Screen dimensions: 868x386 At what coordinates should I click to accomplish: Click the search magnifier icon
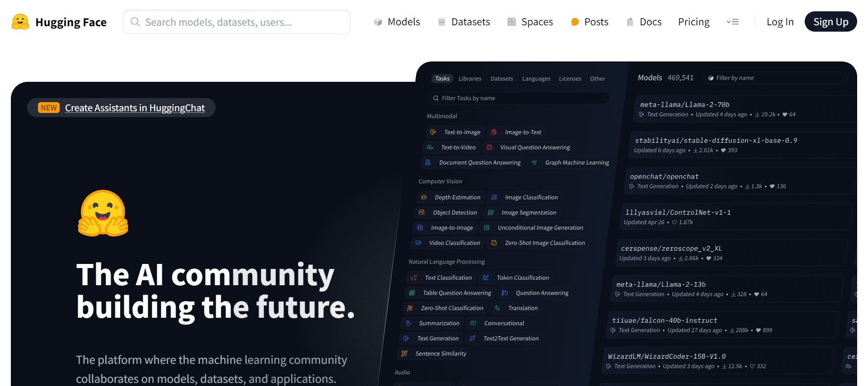tap(135, 22)
